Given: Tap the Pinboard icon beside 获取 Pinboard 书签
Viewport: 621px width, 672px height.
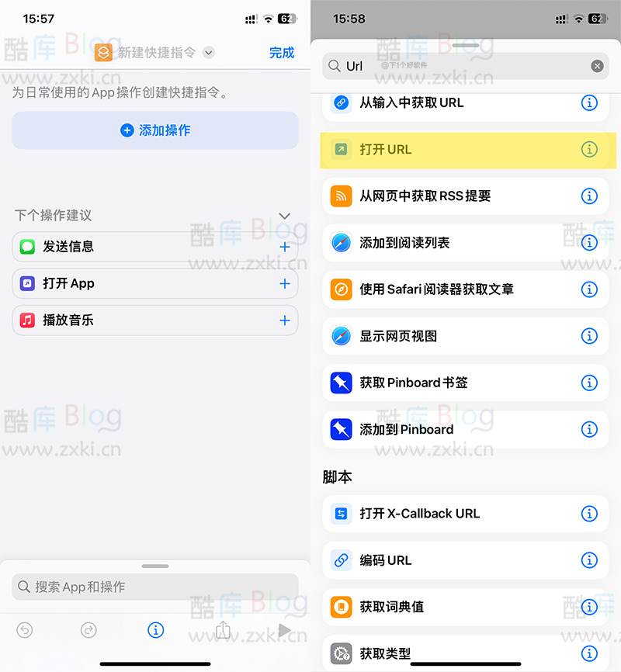Looking at the screenshot, I should pos(339,383).
